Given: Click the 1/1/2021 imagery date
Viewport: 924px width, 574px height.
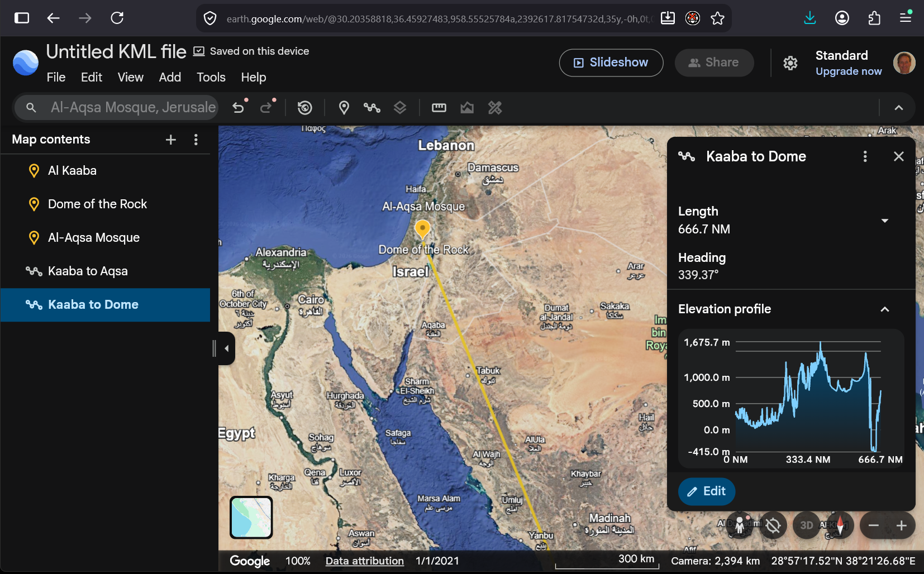Looking at the screenshot, I should pyautogui.click(x=437, y=561).
